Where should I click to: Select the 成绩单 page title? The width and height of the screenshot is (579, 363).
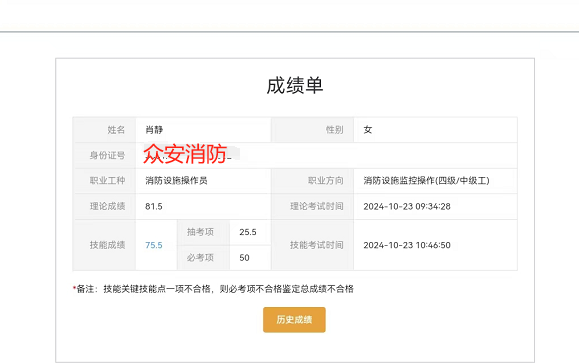pos(295,86)
